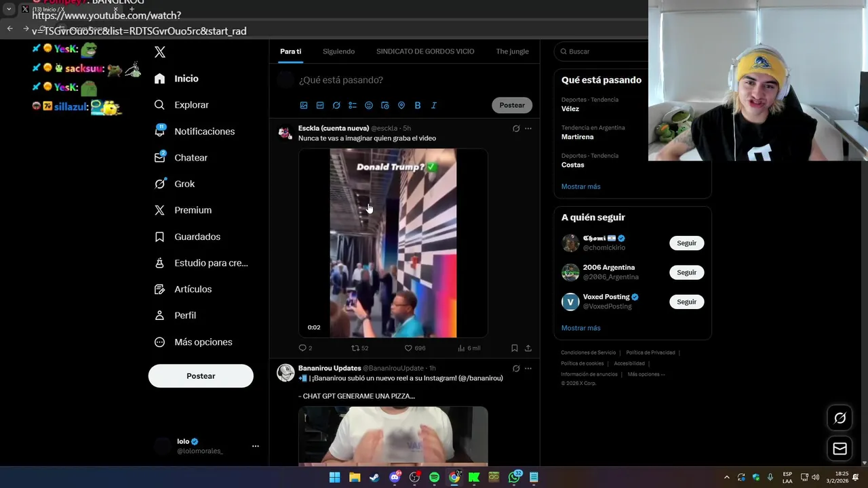Open account menu dots next to lolo

coord(256,446)
